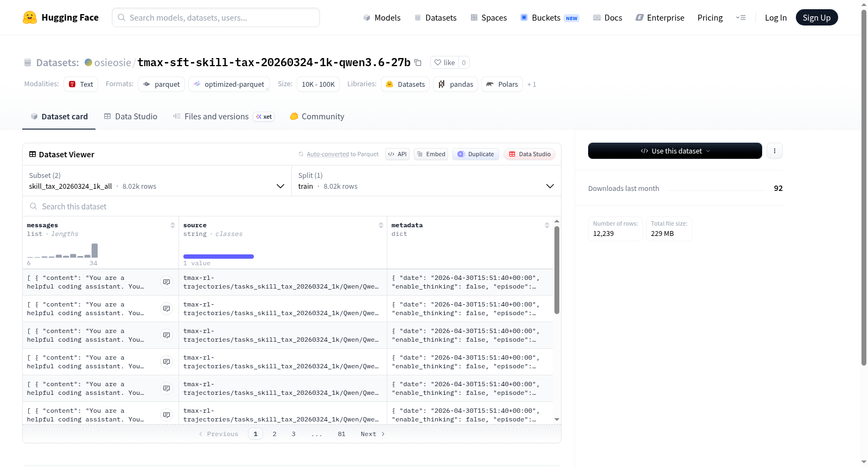
Task: Open the API button in Dataset Viewer
Action: tap(397, 154)
